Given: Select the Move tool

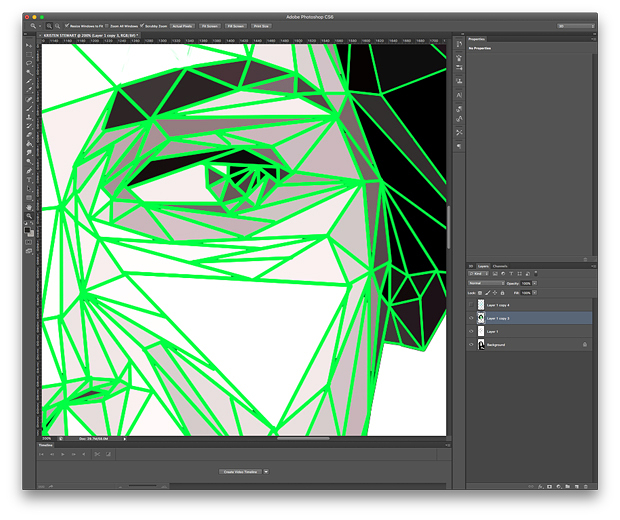Looking at the screenshot, I should [29, 46].
